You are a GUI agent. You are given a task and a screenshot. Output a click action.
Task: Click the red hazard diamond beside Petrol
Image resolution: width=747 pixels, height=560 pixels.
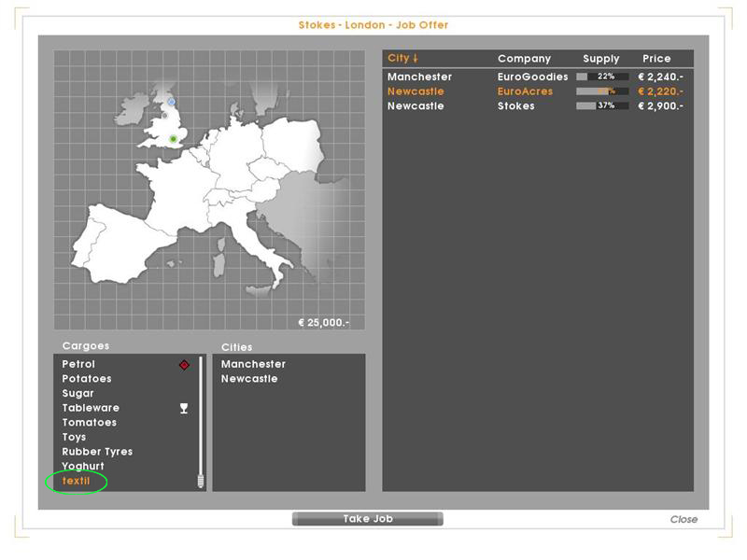184,365
